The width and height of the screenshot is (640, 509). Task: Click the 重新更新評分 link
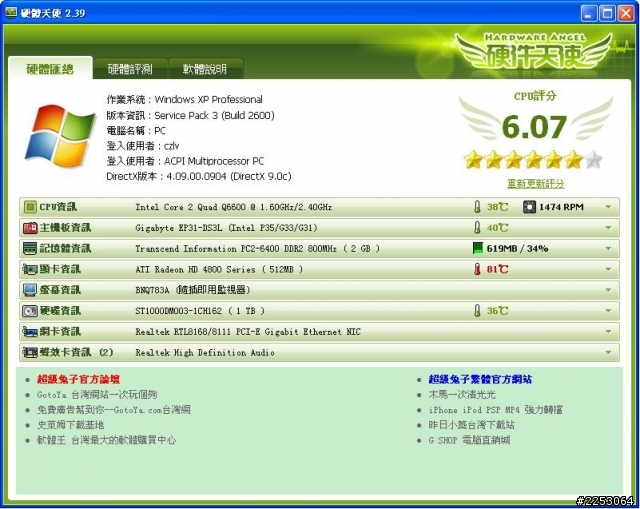[x=536, y=184]
